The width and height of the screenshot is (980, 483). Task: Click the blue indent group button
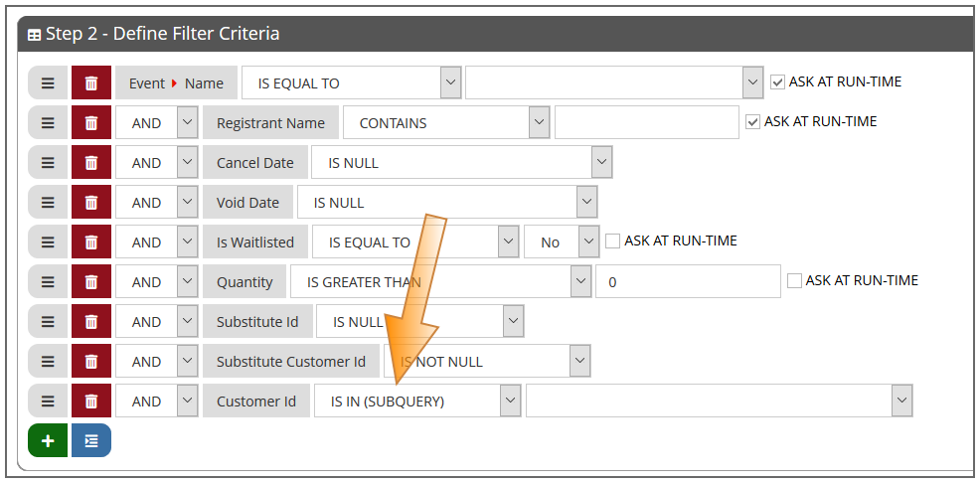click(91, 440)
